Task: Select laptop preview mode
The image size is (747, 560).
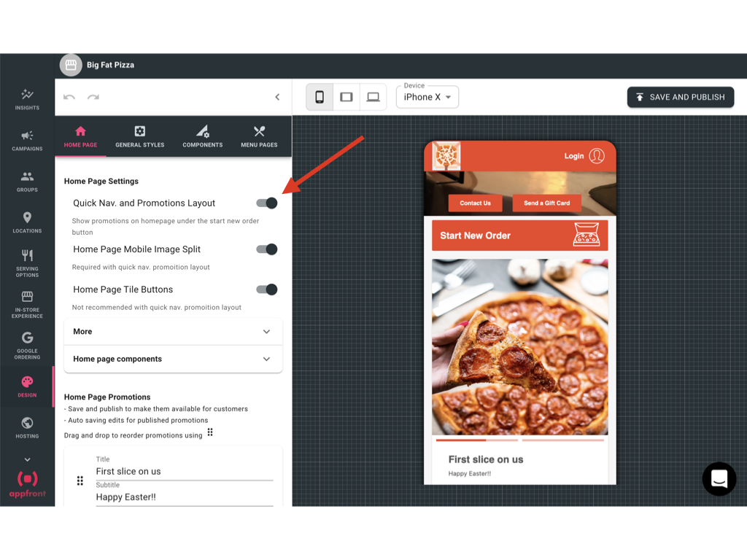Action: pos(373,97)
